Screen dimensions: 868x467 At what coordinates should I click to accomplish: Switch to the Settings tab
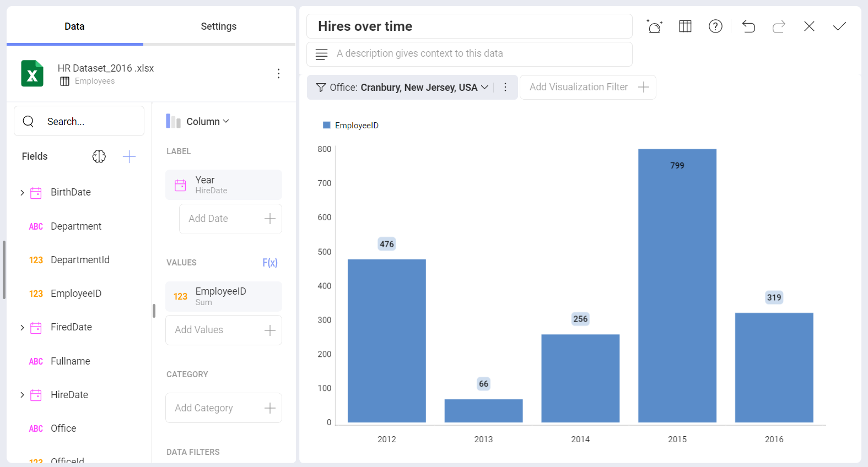pyautogui.click(x=219, y=26)
